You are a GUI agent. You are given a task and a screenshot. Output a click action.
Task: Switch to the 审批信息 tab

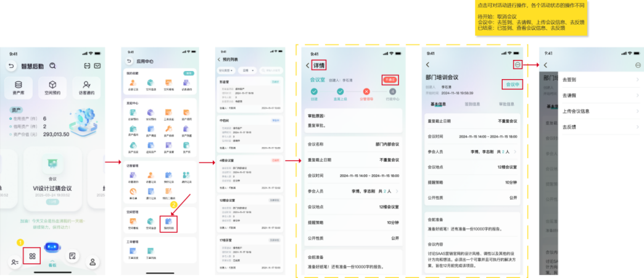pos(506,105)
